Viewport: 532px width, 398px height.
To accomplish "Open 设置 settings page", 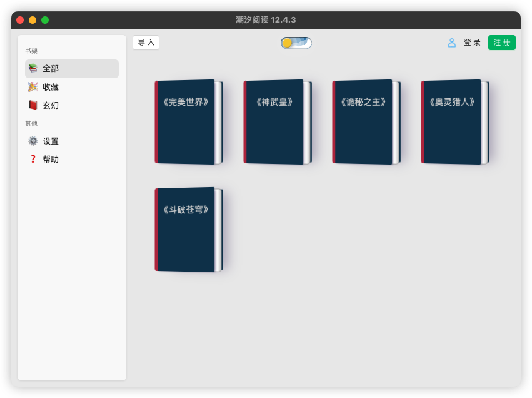I will pyautogui.click(x=51, y=141).
